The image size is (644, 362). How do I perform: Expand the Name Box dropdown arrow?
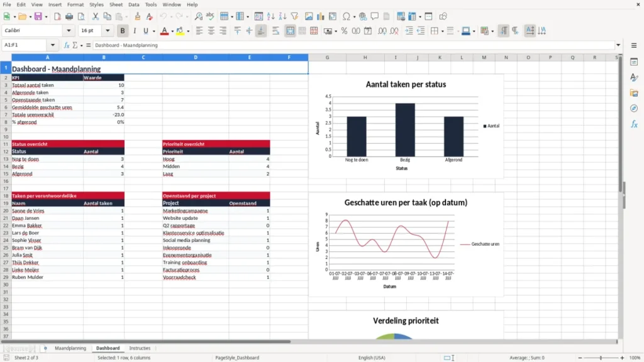(53, 45)
